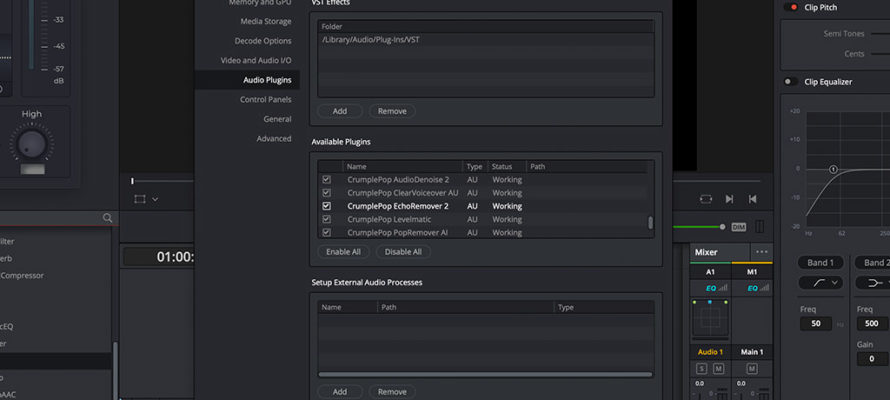Click the Audio 1 fader level value 0.0
890x400 pixels.
[699, 384]
